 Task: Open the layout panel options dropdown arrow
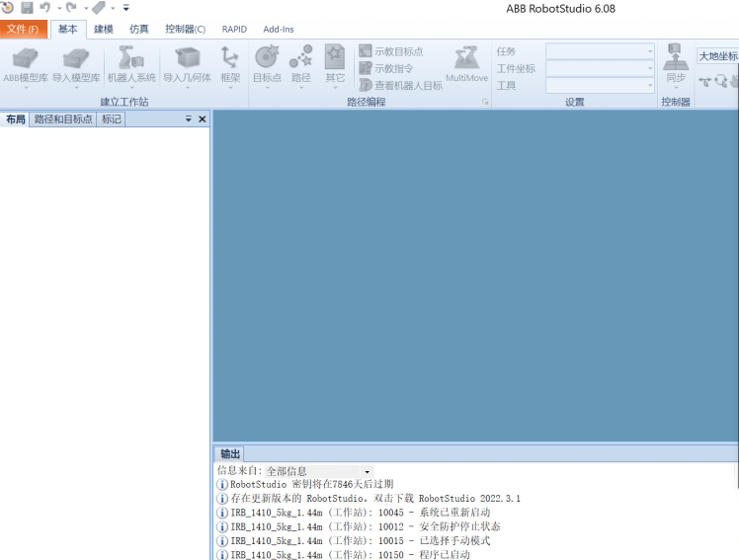click(188, 120)
